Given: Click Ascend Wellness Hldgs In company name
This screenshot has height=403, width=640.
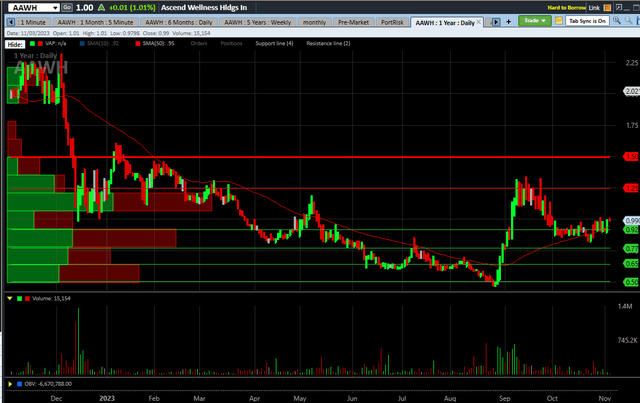Looking at the screenshot, I should (204, 7).
